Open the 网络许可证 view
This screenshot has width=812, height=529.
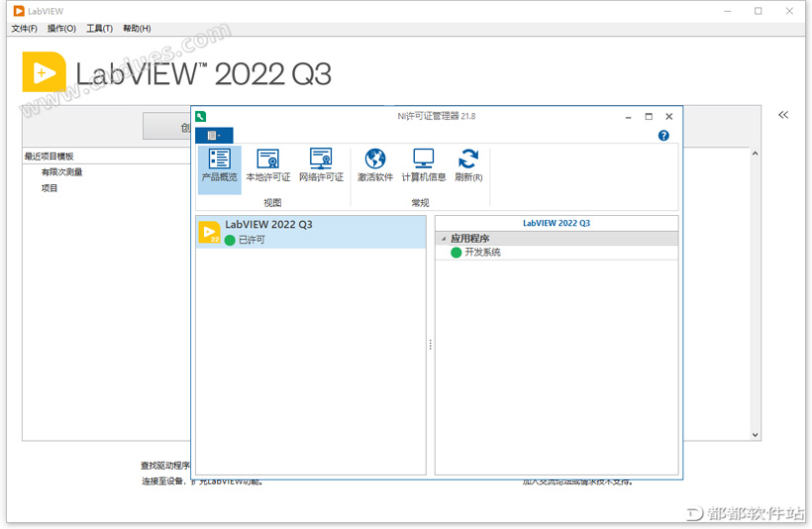tap(321, 165)
